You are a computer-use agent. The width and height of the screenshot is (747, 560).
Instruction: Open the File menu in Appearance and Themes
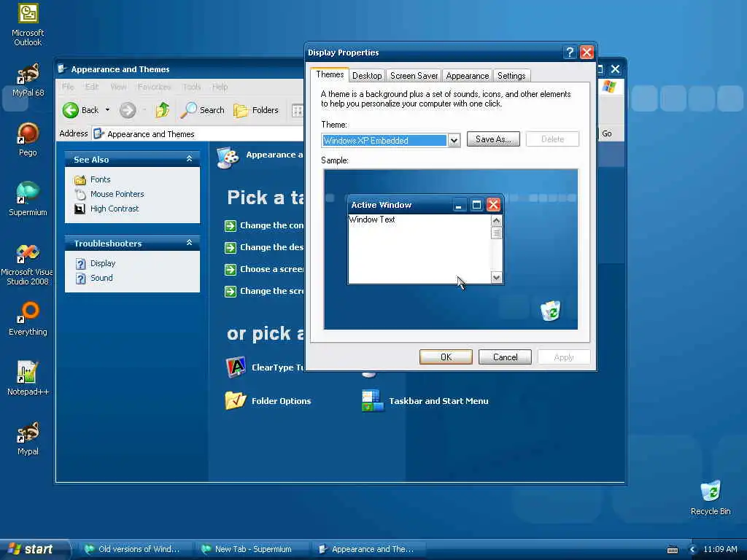point(68,87)
